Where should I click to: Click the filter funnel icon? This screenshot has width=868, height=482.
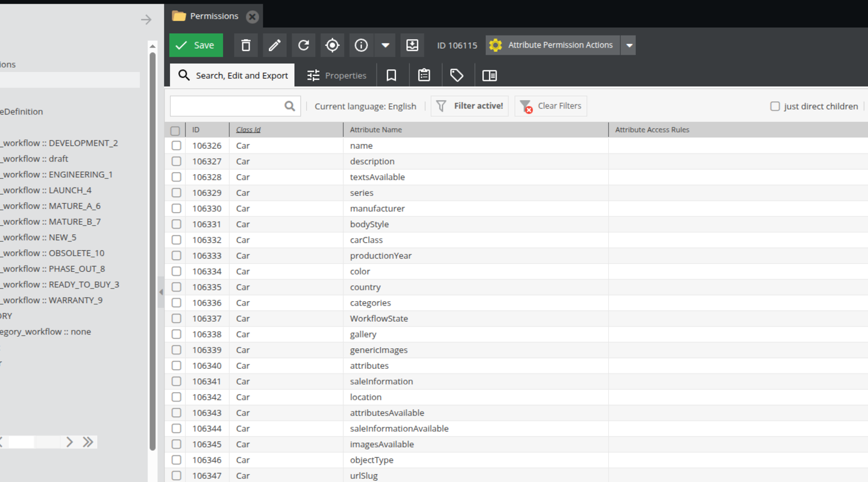coord(441,106)
